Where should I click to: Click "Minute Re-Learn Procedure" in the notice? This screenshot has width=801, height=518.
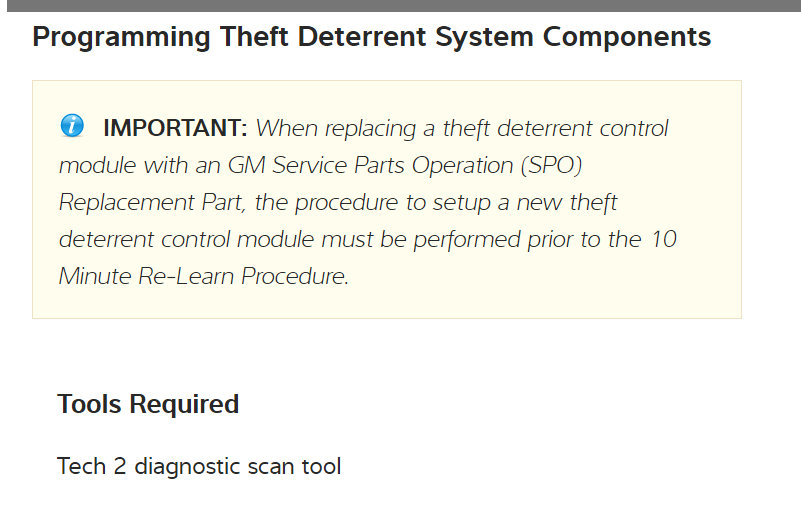(203, 276)
